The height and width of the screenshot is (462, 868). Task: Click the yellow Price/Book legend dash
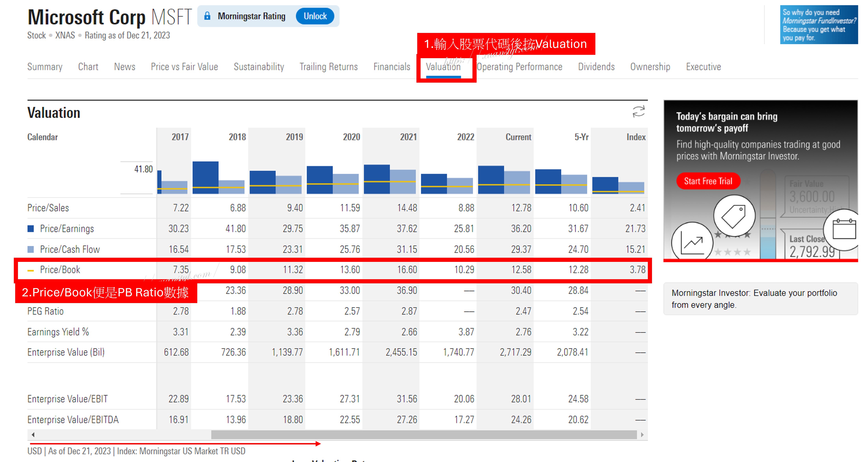pyautogui.click(x=31, y=270)
